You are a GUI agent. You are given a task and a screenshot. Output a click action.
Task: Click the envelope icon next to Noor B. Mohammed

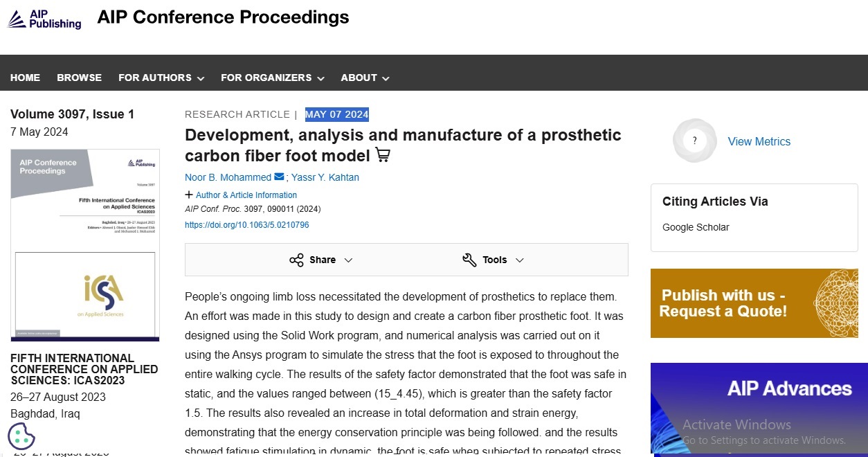[x=279, y=177]
